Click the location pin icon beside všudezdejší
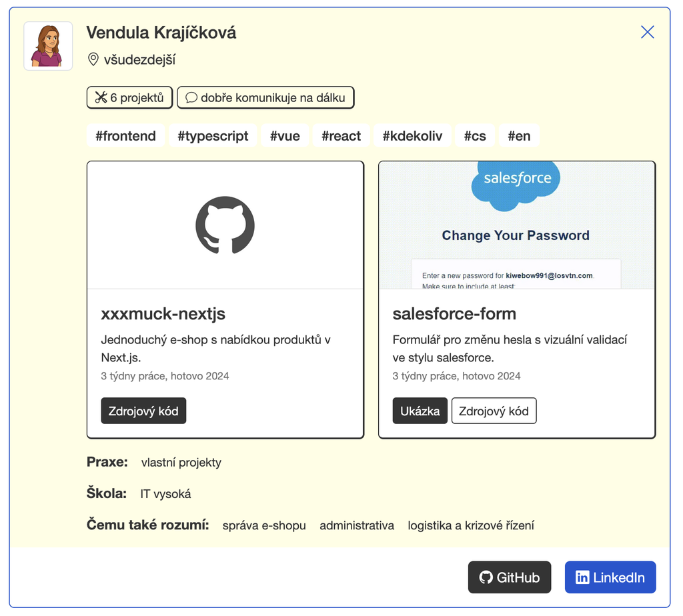Image resolution: width=683 pixels, height=616 pixels. 93,60
